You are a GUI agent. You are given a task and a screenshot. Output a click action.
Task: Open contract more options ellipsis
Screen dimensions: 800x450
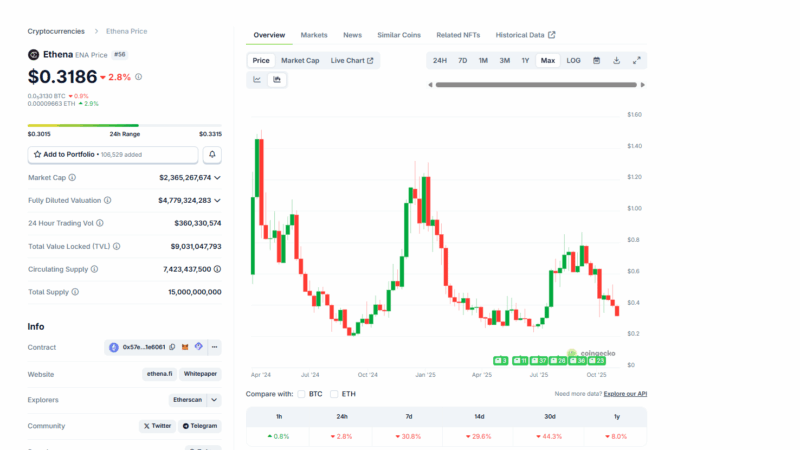click(214, 347)
